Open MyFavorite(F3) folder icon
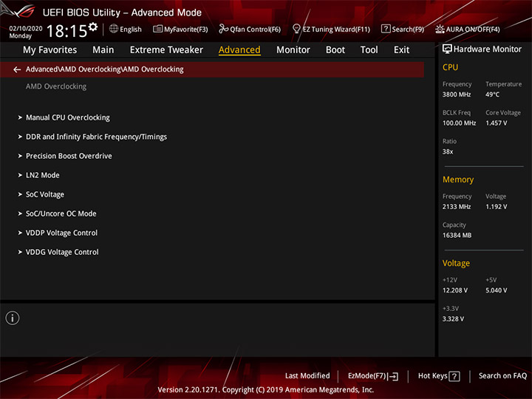Image resolution: width=532 pixels, height=399 pixels. (158, 29)
